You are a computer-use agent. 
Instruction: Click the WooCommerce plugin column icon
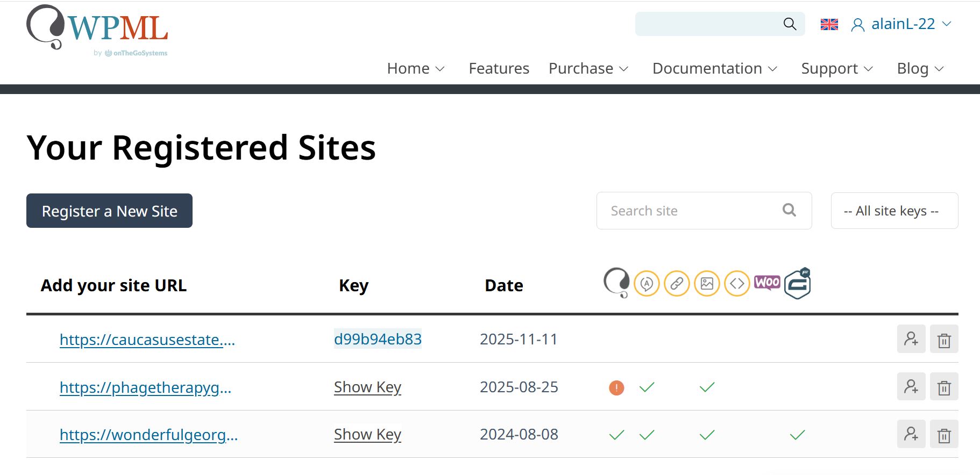pyautogui.click(x=767, y=283)
